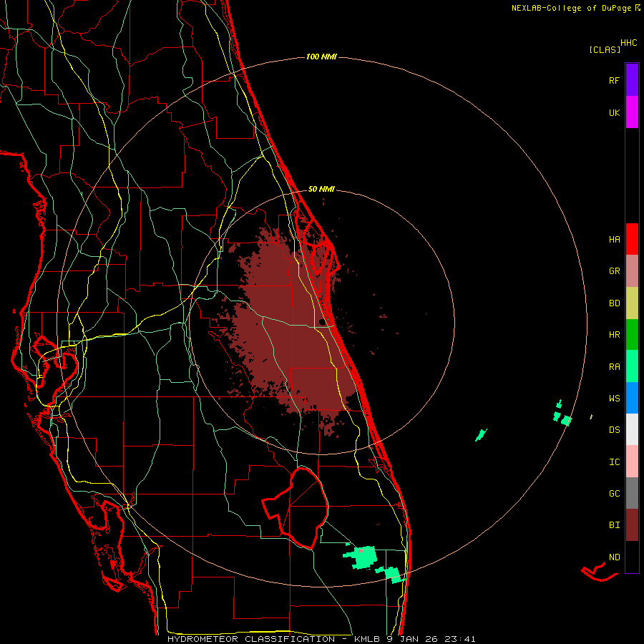The image size is (644, 644).
Task: Select the dusty pink GR legend swatch
Action: click(632, 271)
